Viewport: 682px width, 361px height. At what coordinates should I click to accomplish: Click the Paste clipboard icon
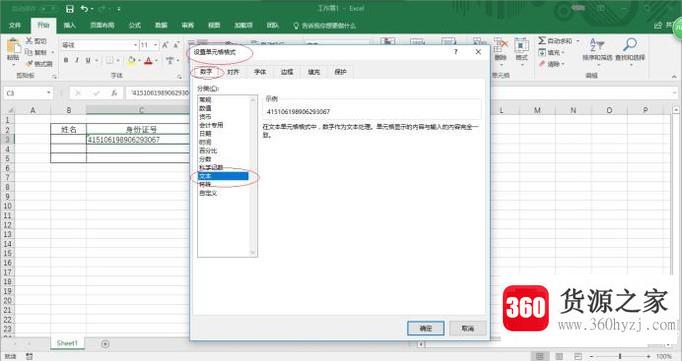[x=13, y=45]
